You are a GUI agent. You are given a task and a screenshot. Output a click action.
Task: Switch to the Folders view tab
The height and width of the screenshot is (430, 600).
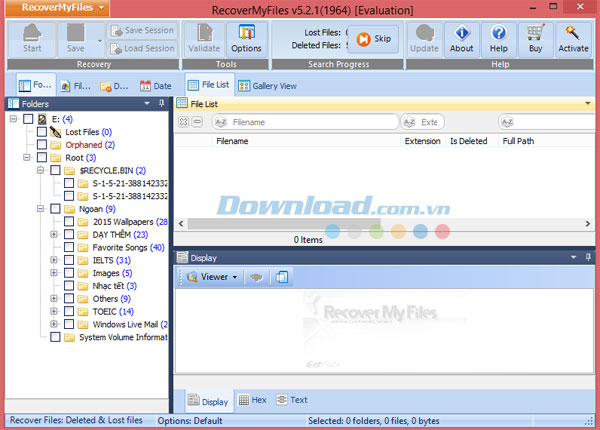pyautogui.click(x=36, y=85)
